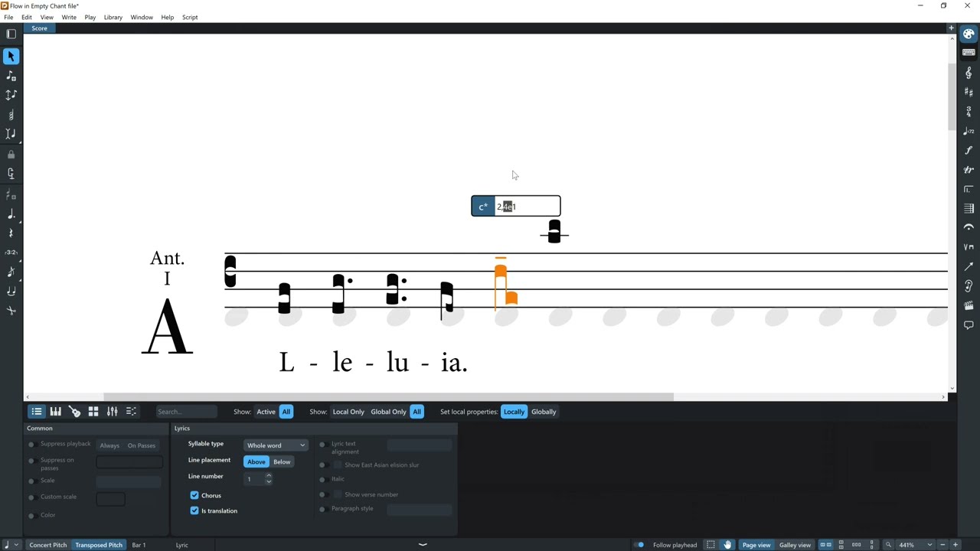This screenshot has height=551, width=980.
Task: Set local properties Globally
Action: 544,412
